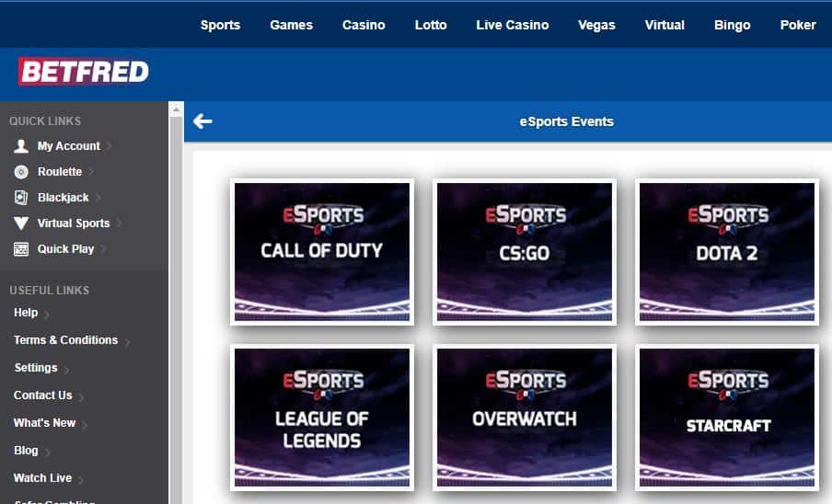
Task: Open the Live Casino tab
Action: 513,25
